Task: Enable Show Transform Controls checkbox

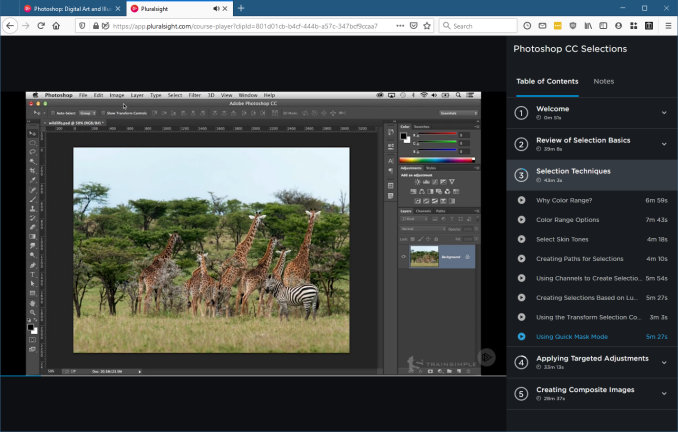Action: 101,113
